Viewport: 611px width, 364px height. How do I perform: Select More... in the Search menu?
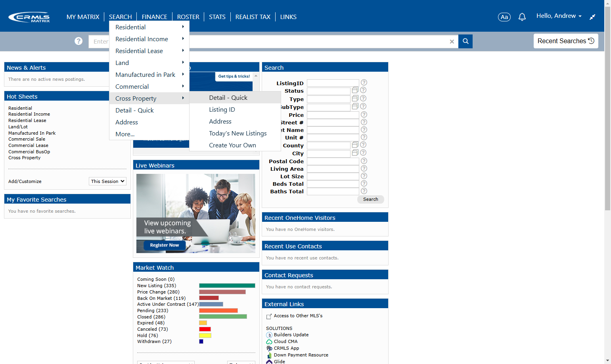tap(149, 134)
